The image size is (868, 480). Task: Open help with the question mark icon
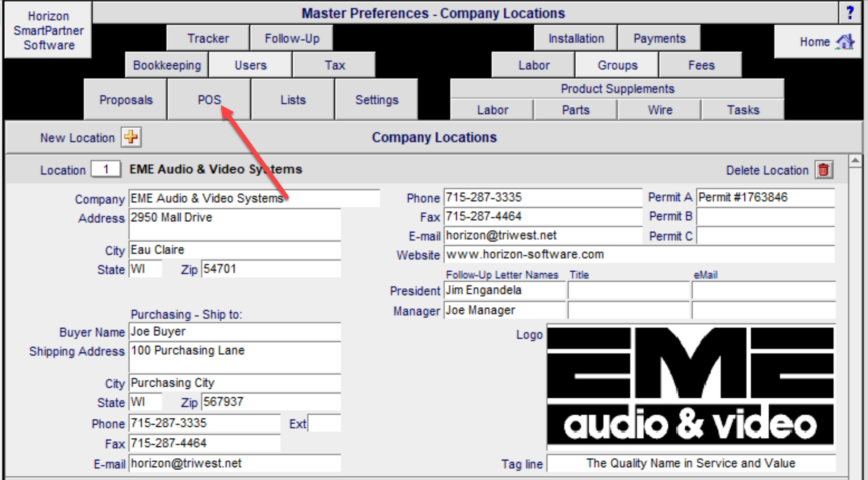[850, 13]
